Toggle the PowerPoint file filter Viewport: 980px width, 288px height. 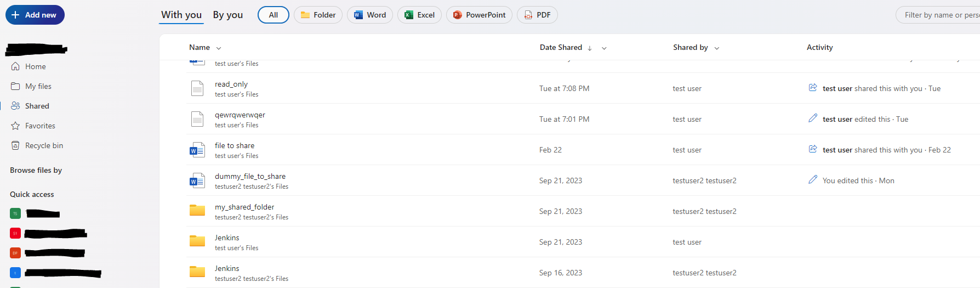tap(479, 15)
